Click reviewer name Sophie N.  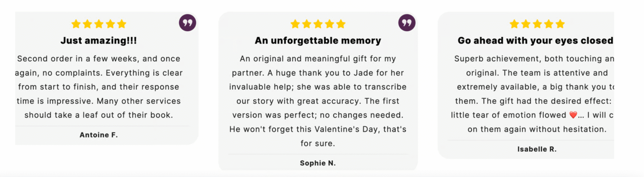318,163
